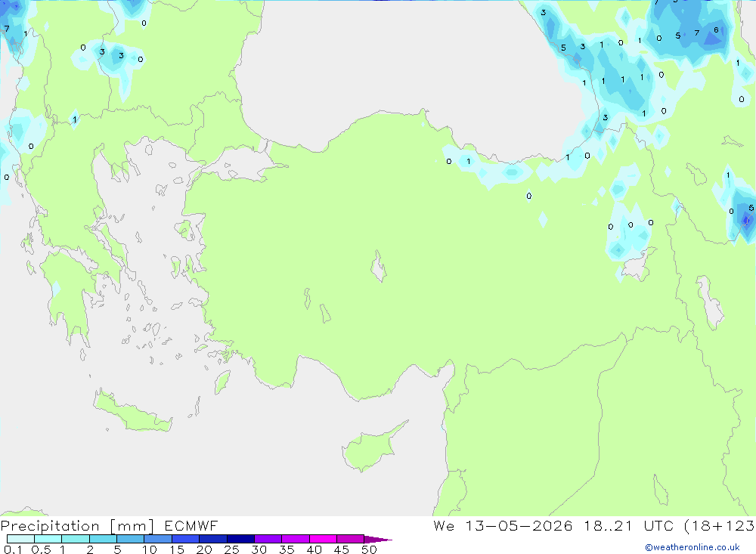
Task: Click the '18..21' time range text
Action: [x=608, y=526]
